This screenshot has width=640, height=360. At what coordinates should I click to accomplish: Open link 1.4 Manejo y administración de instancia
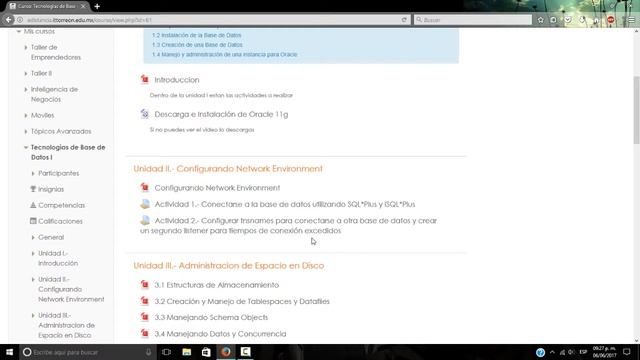point(224,54)
